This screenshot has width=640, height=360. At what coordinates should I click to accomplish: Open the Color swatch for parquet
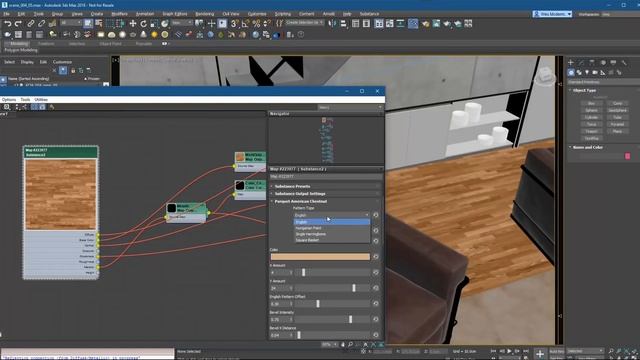click(x=320, y=257)
